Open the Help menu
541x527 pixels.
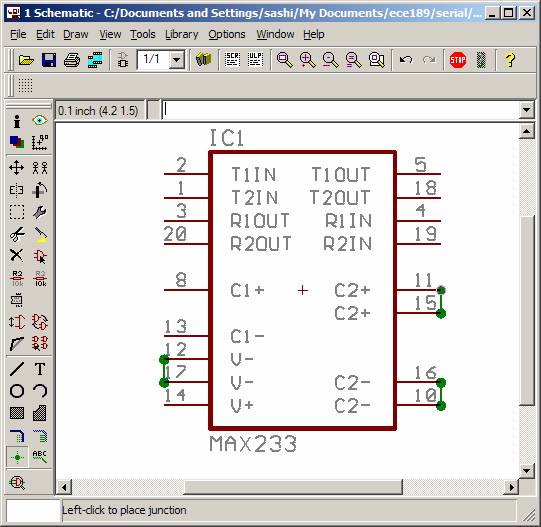click(314, 35)
